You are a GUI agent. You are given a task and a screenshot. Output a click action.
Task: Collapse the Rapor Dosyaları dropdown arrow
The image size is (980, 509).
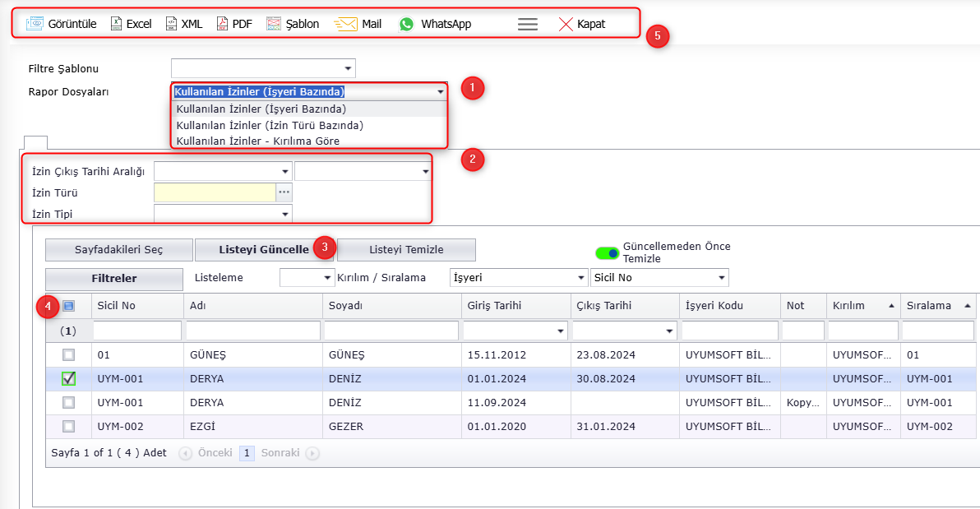tap(441, 92)
